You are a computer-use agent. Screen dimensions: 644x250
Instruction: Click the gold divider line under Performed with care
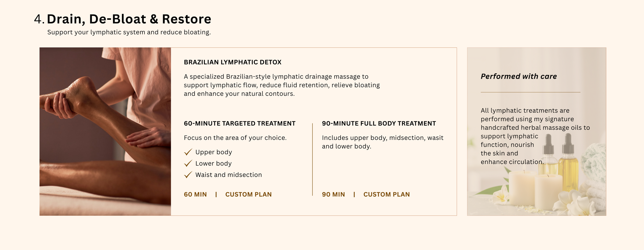pos(530,92)
